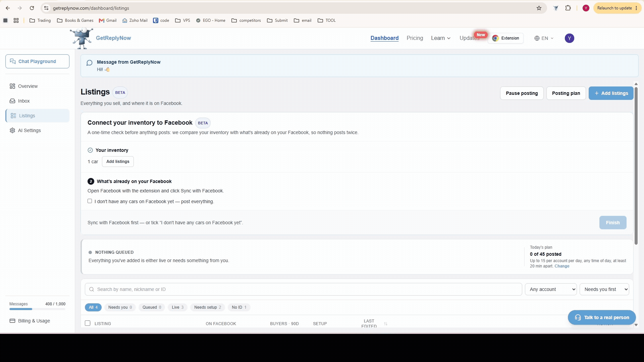
Task: Open the Posting plan button
Action: coord(566,93)
